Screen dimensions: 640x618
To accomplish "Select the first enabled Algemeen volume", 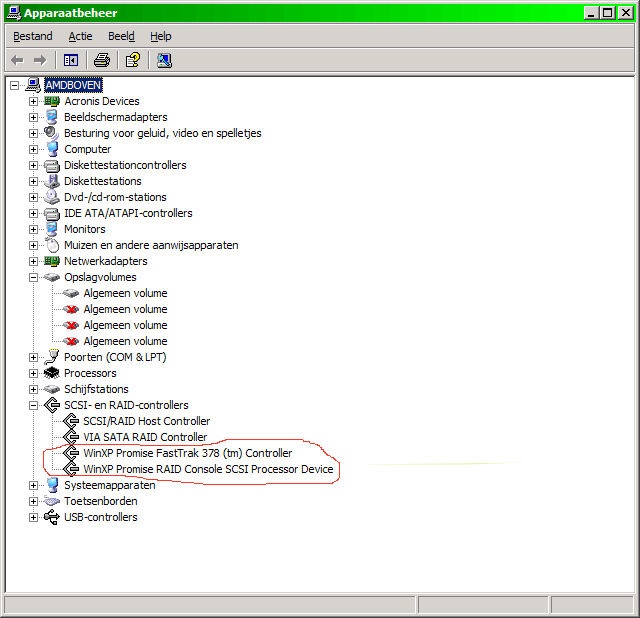I will pyautogui.click(x=125, y=293).
